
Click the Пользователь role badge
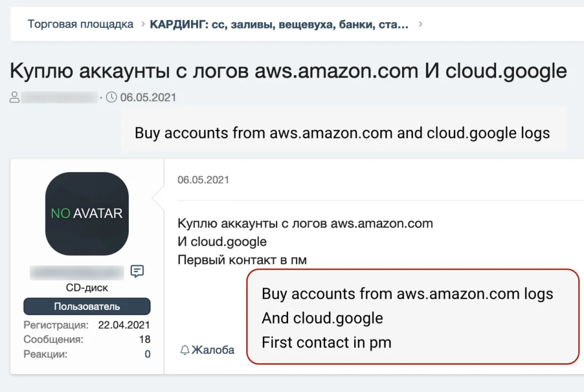[x=86, y=307]
